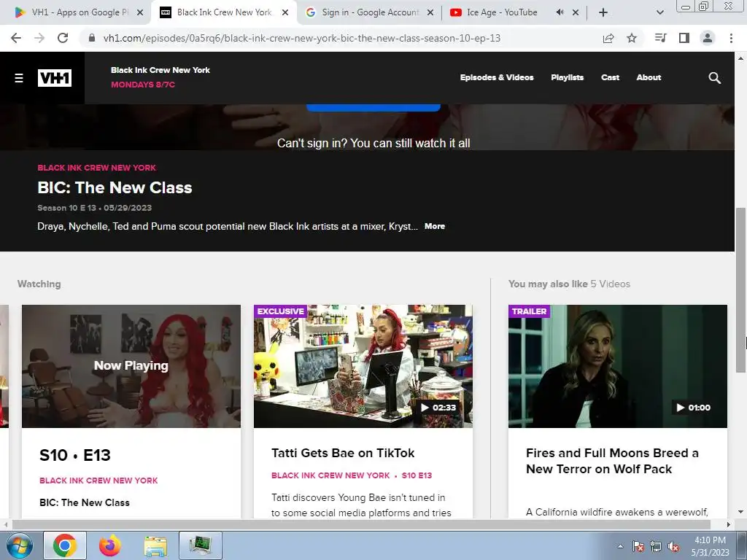This screenshot has width=747, height=560.
Task: Open the VH1 hamburger menu
Action: (18, 77)
